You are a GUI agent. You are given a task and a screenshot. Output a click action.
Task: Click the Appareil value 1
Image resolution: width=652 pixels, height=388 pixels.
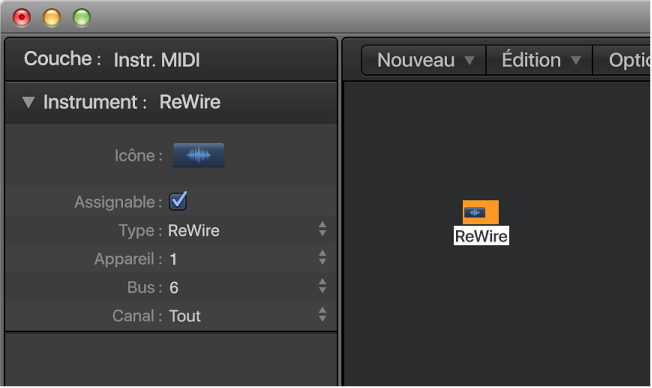coord(173,259)
